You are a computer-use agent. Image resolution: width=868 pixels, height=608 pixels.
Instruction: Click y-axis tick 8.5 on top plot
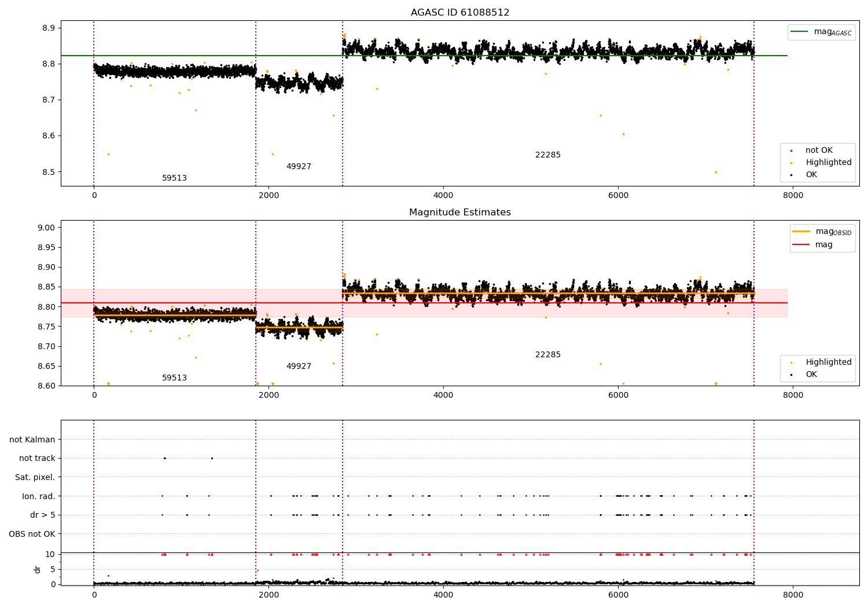(49, 172)
